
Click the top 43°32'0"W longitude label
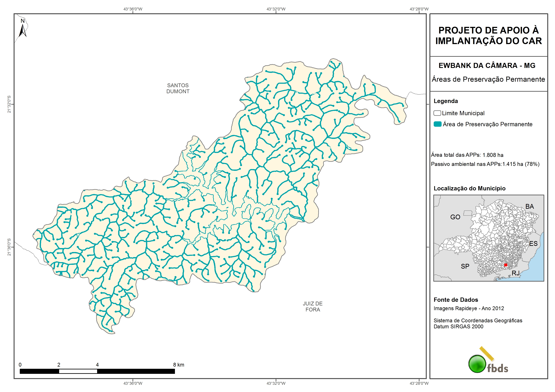point(276,9)
